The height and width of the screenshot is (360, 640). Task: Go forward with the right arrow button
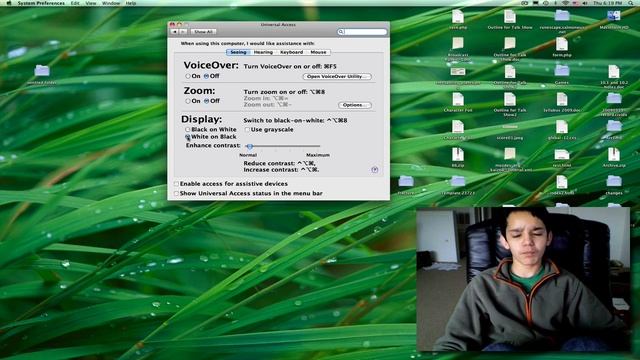pyautogui.click(x=183, y=31)
